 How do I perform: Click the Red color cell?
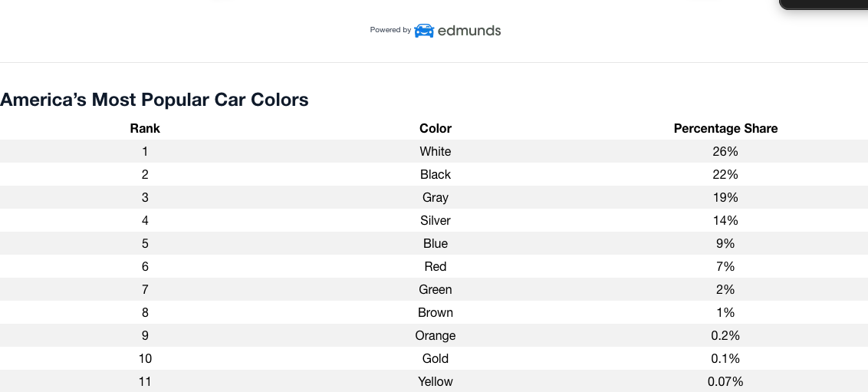click(x=436, y=266)
